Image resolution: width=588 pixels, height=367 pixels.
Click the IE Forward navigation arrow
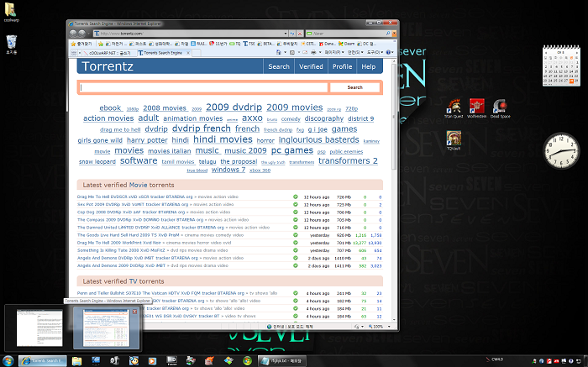pyautogui.click(x=81, y=34)
